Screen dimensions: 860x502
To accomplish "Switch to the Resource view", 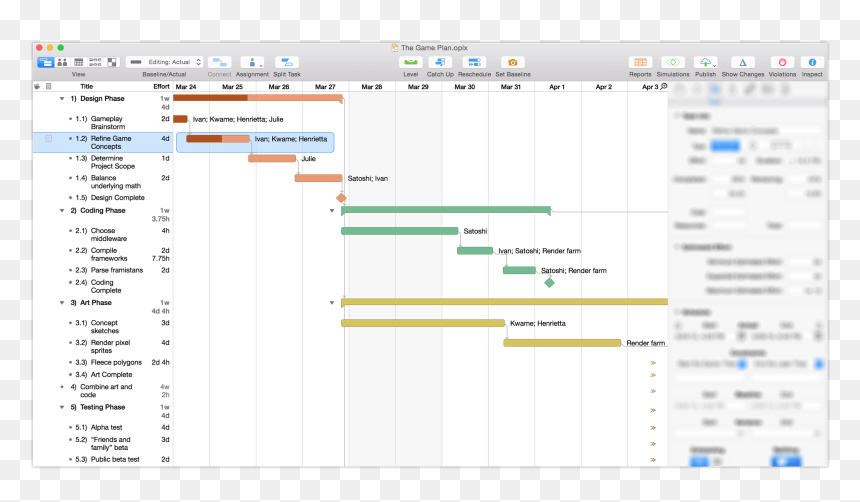I will coord(62,62).
